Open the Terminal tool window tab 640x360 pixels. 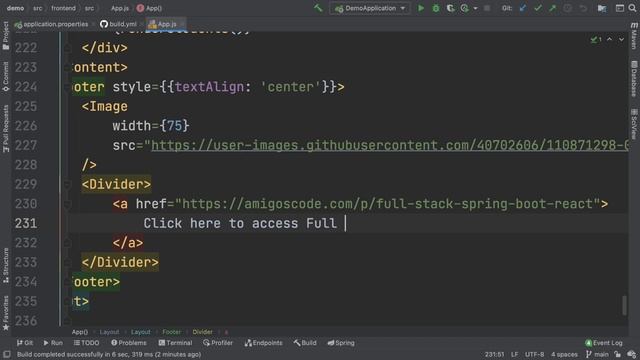tap(175, 343)
